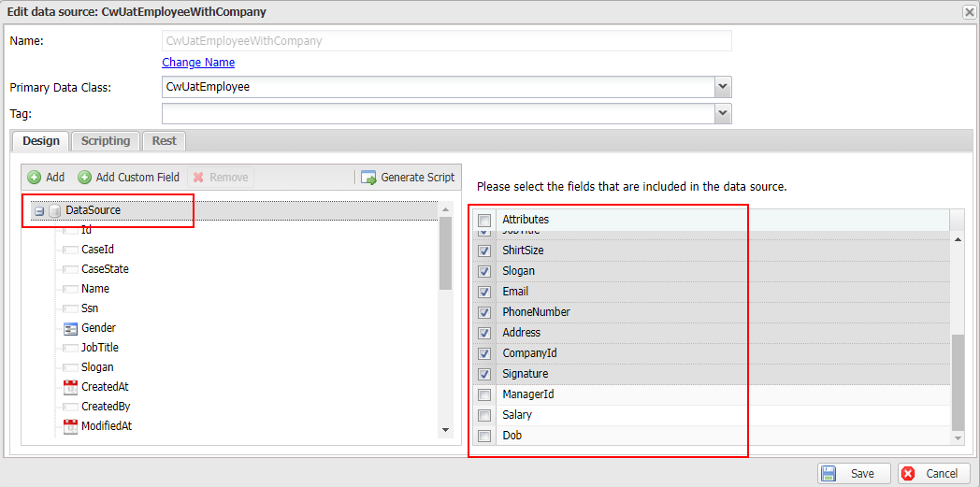Click the ModifiedAt calendar icon
Viewport: 980px width, 487px height.
pyautogui.click(x=70, y=426)
